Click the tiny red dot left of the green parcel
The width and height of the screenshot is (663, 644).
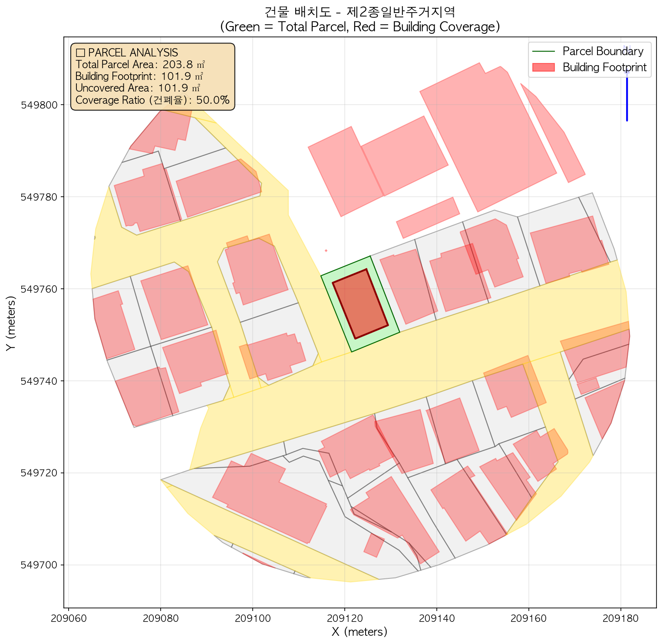point(326,251)
